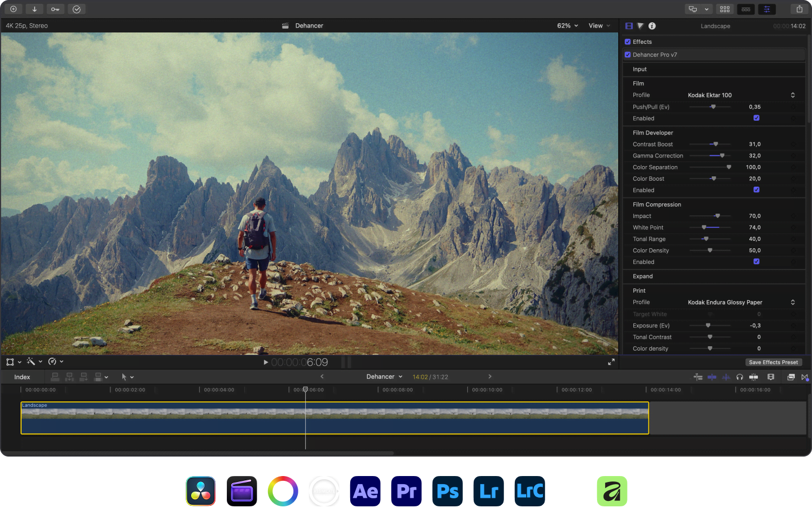This screenshot has width=812, height=515.
Task: Toggle the Film Developer Enabled checkbox
Action: click(x=756, y=190)
